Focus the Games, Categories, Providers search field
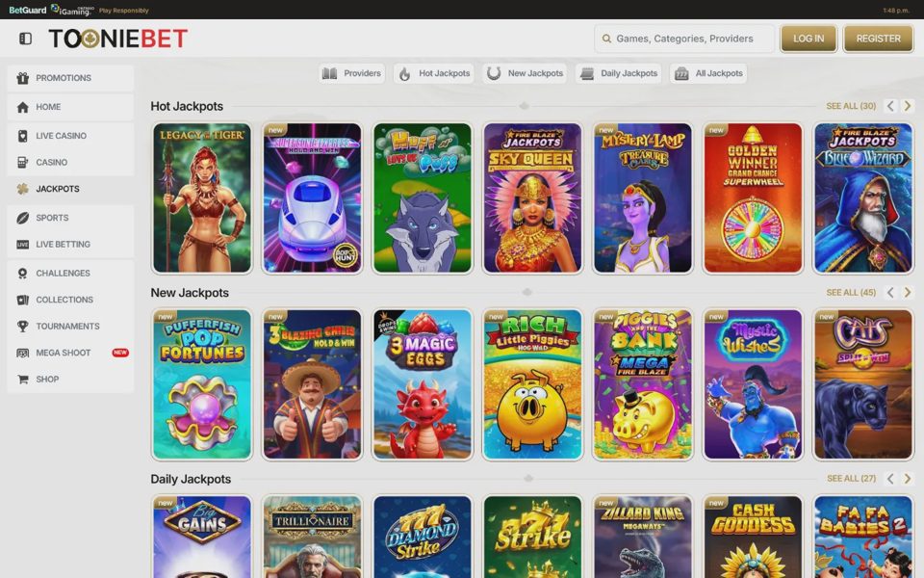This screenshot has width=924, height=578. point(684,39)
